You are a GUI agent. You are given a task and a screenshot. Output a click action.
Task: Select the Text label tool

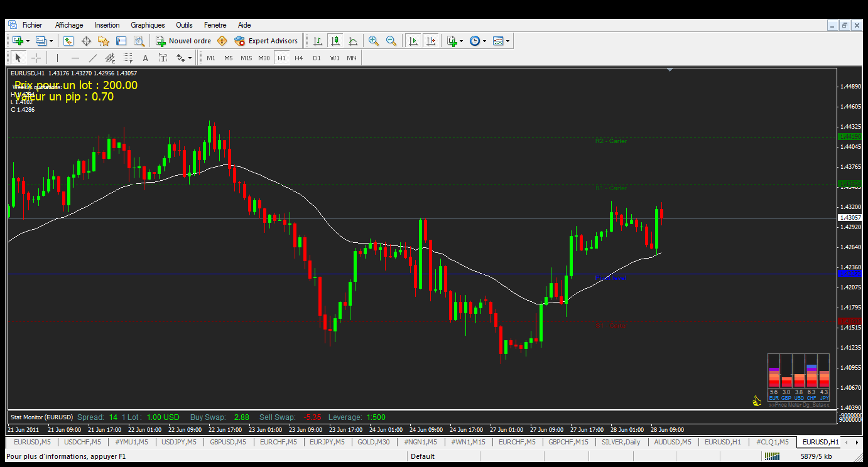[145, 58]
